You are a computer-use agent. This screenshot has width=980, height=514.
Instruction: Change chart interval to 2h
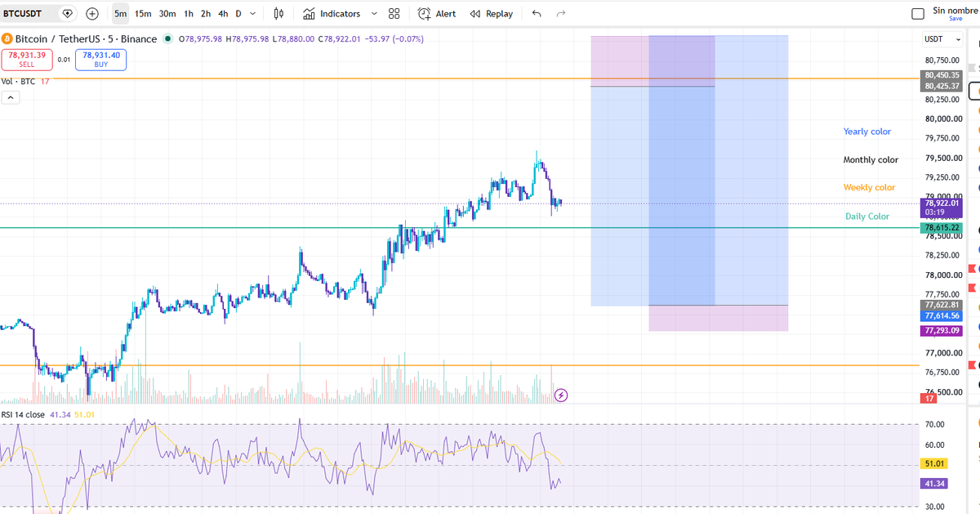[206, 14]
